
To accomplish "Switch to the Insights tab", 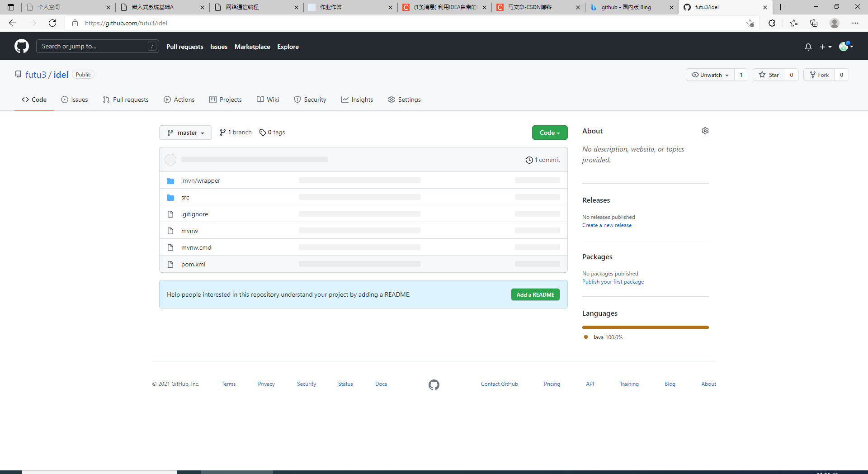I will click(357, 100).
